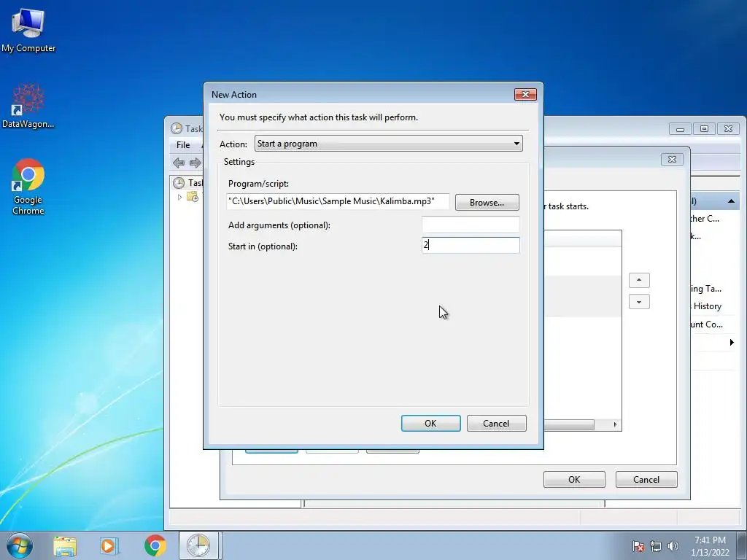Expand the Actions pane submenu arrow
747x560 pixels.
pos(732,343)
